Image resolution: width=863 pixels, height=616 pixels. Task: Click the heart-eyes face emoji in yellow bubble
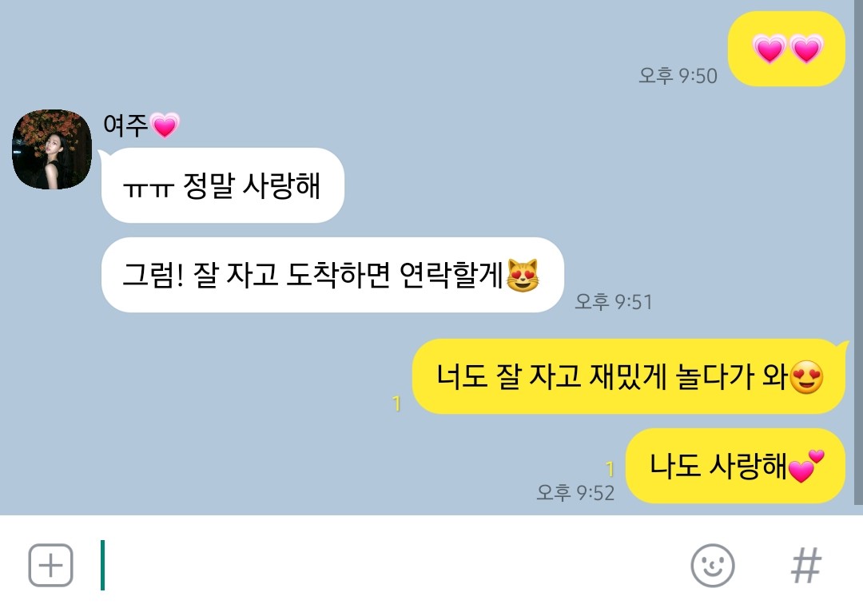806,377
